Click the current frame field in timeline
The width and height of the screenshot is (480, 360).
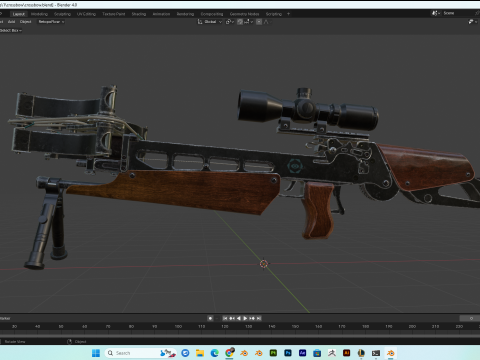click(x=470, y=318)
